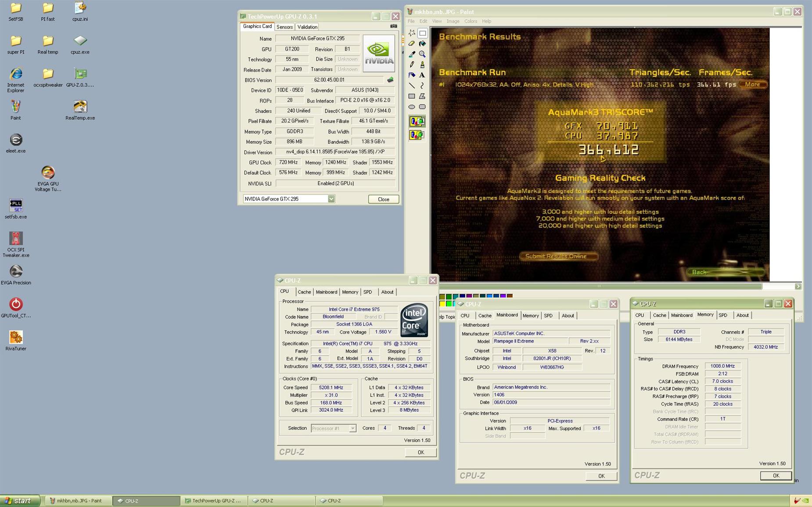Open the Internet Explorer desktop icon
This screenshot has height=507, width=812.
coord(16,80)
